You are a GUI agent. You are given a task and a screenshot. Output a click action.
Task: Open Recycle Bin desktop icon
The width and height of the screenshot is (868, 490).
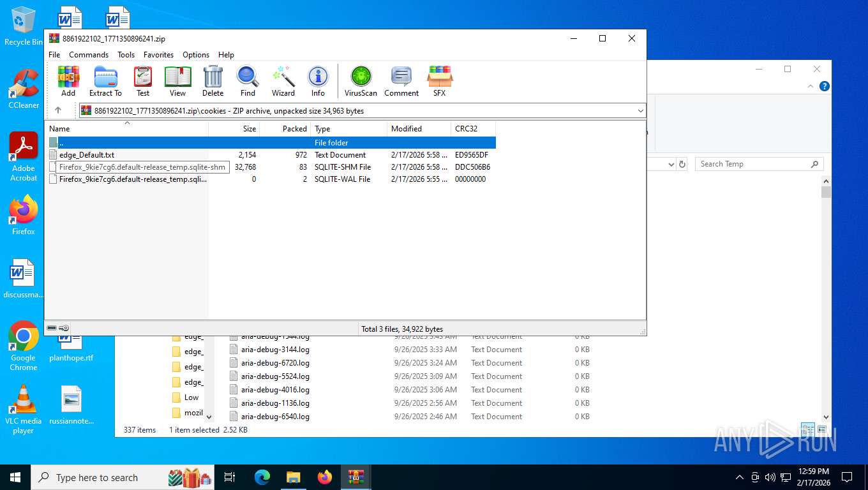(24, 26)
